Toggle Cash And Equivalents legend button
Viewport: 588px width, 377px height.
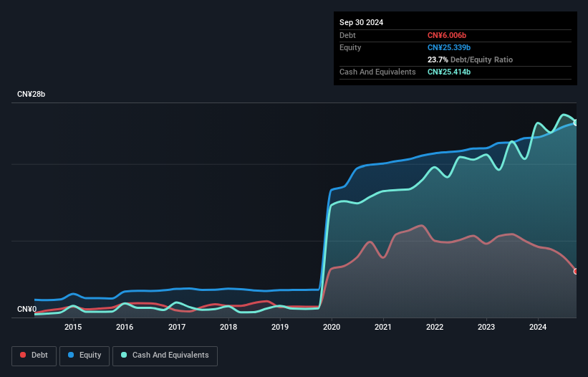165,355
